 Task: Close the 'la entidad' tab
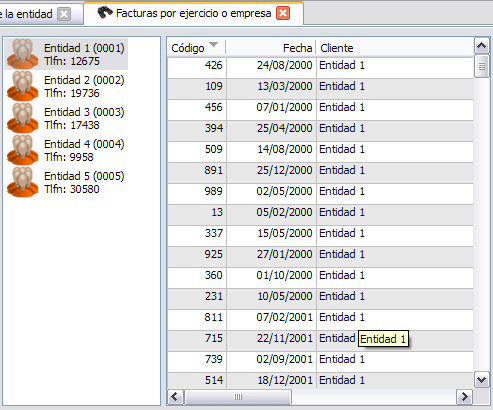(64, 14)
